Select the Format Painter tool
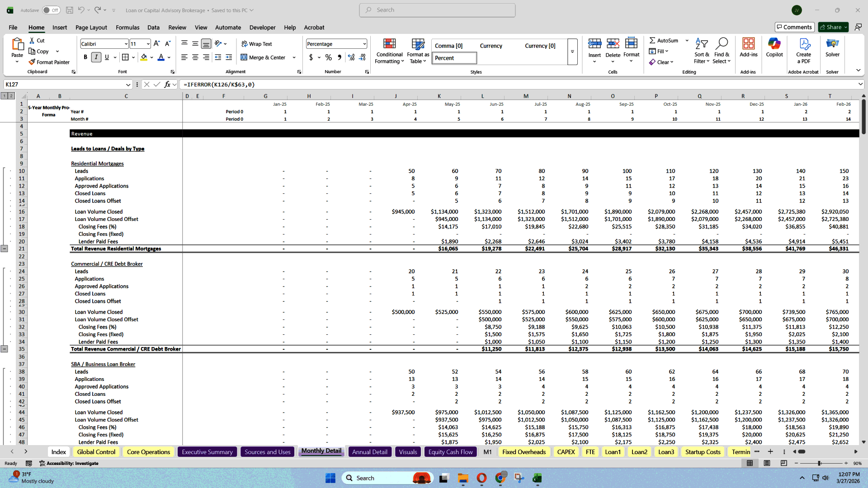 point(49,62)
